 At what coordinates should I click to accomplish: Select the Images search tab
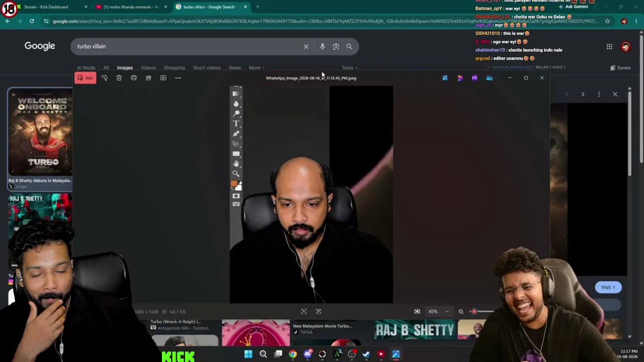pyautogui.click(x=125, y=68)
